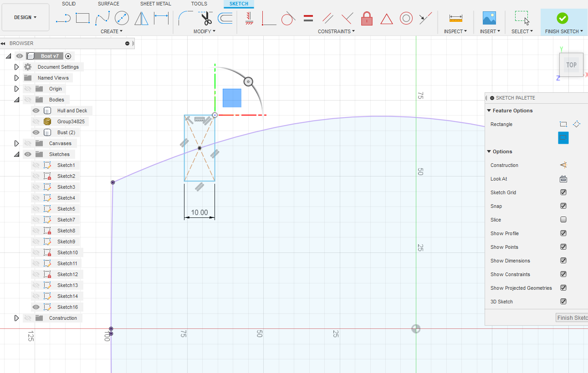Open the DESIGN workspace dropdown
The width and height of the screenshot is (588, 373).
coord(26,17)
